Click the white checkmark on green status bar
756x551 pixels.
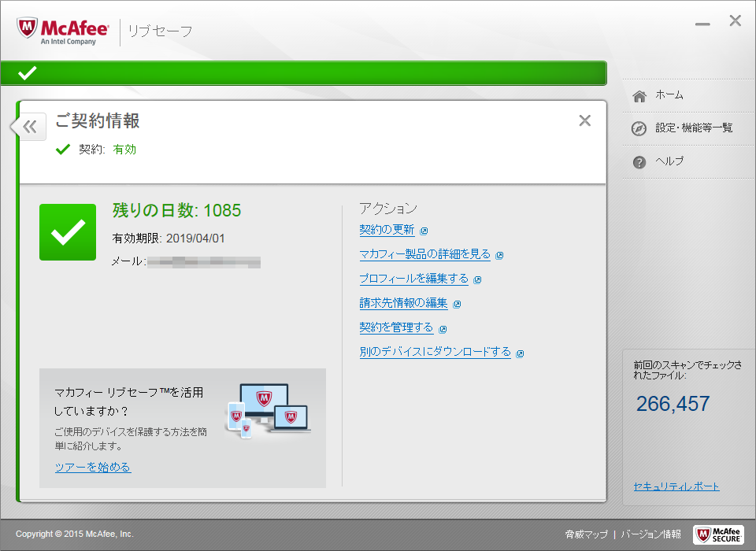28,72
